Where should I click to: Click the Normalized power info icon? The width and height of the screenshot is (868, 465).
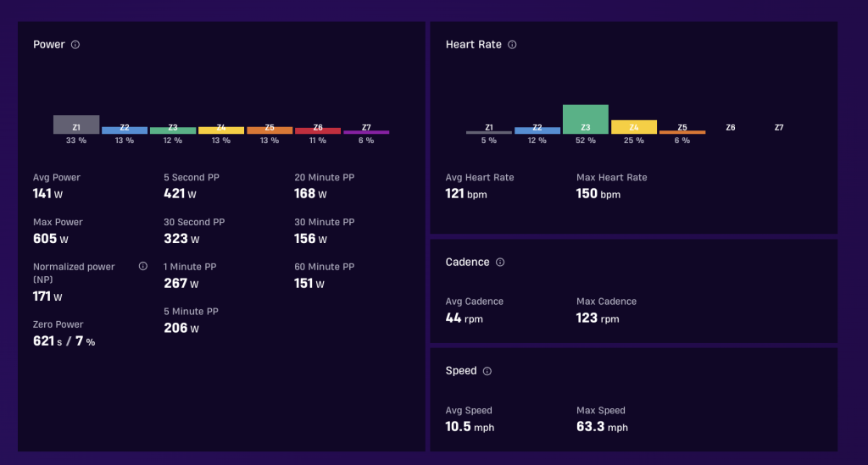(x=142, y=267)
